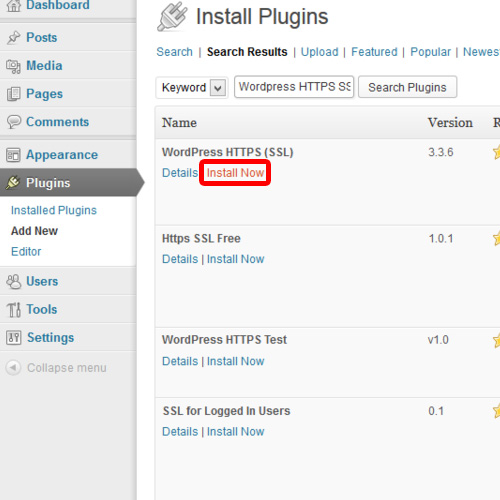The image size is (500, 500).
Task: Switch to the Featured tab
Action: [x=374, y=52]
